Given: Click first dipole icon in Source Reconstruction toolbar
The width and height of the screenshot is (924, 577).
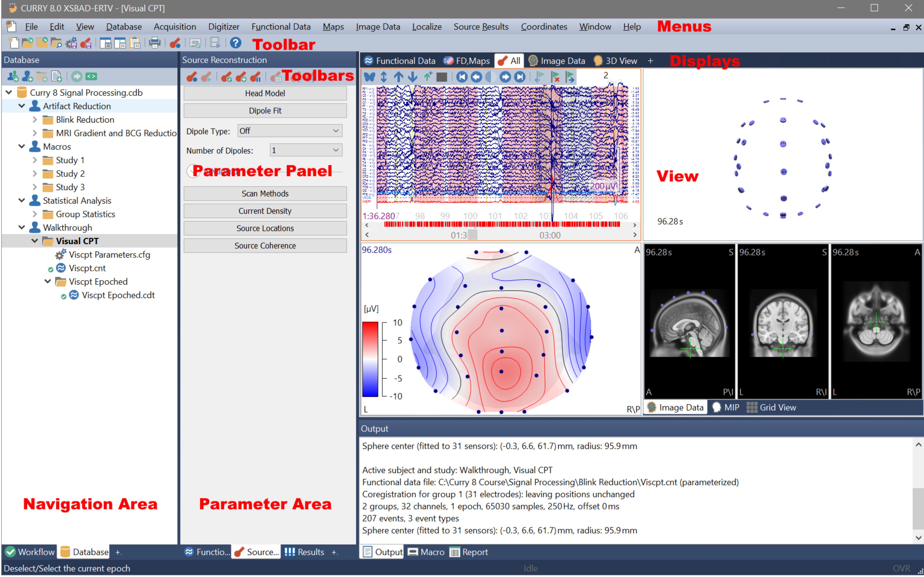Looking at the screenshot, I should [x=192, y=77].
